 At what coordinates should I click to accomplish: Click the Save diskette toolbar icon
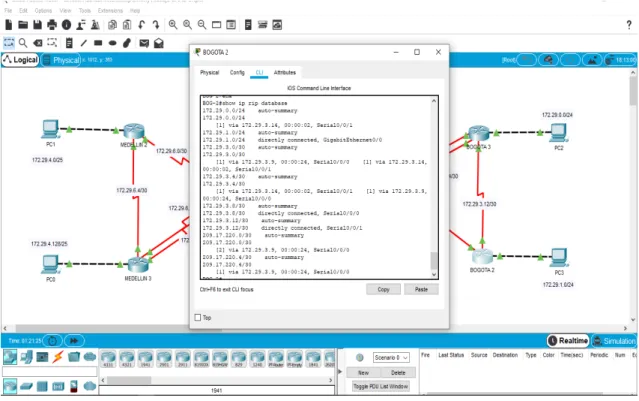coord(37,25)
